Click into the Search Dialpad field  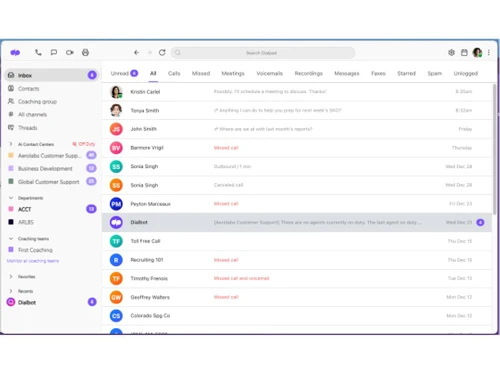[x=263, y=53]
